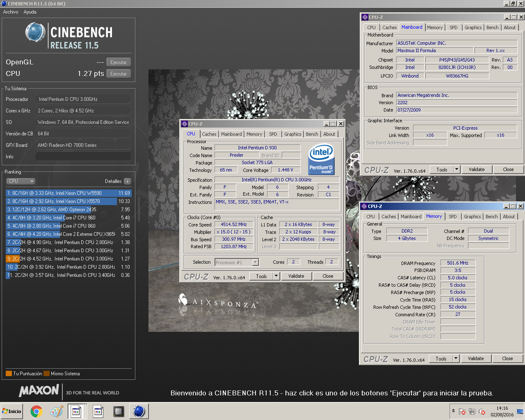The width and height of the screenshot is (525, 420).
Task: Click the orange Tu Puntuación legend swatch
Action: [x=9, y=374]
